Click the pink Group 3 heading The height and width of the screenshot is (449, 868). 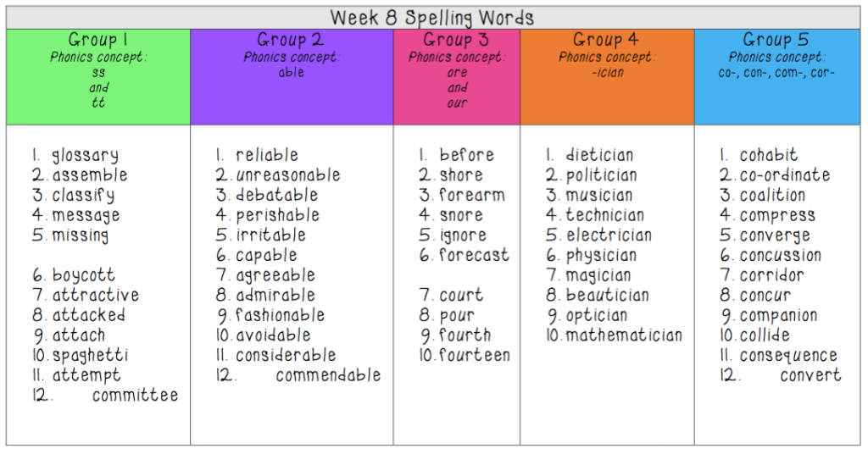tap(456, 40)
